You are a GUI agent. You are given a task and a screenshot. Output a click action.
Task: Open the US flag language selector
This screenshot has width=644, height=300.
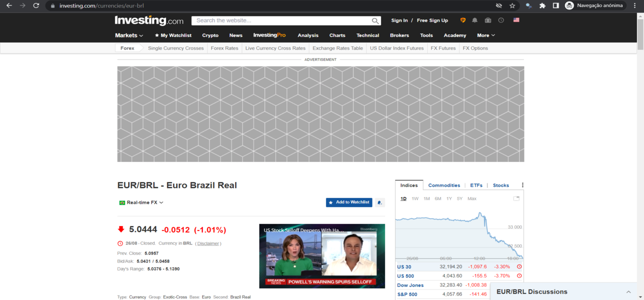coord(516,20)
